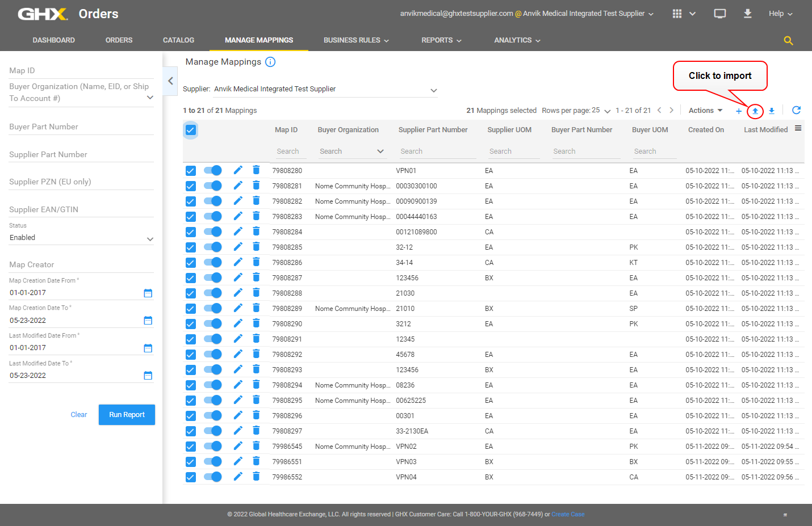The height and width of the screenshot is (526, 812).
Task: Uncheck row 79808284 checkbox
Action: pyautogui.click(x=191, y=232)
